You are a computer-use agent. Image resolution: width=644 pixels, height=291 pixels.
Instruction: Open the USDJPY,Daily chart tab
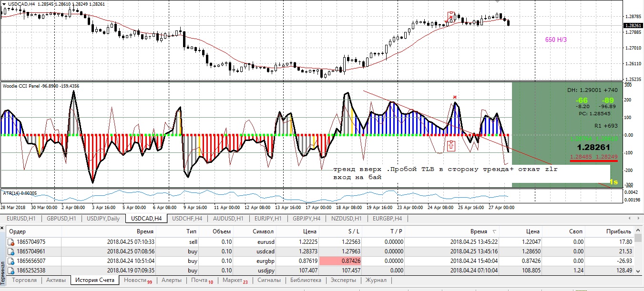click(103, 219)
